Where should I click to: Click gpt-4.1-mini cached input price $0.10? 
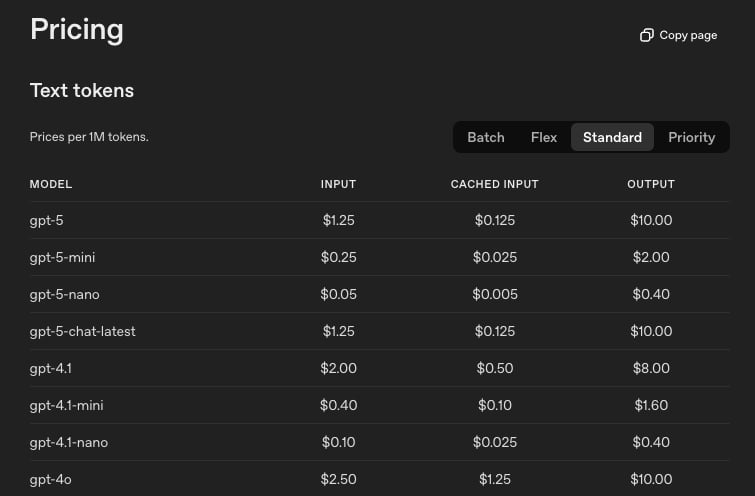pos(495,405)
